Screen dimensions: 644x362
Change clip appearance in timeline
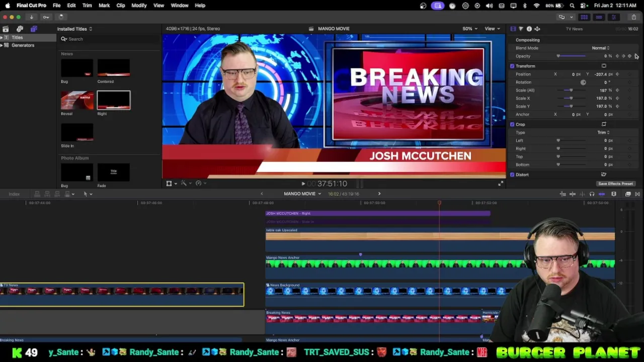coord(613,194)
